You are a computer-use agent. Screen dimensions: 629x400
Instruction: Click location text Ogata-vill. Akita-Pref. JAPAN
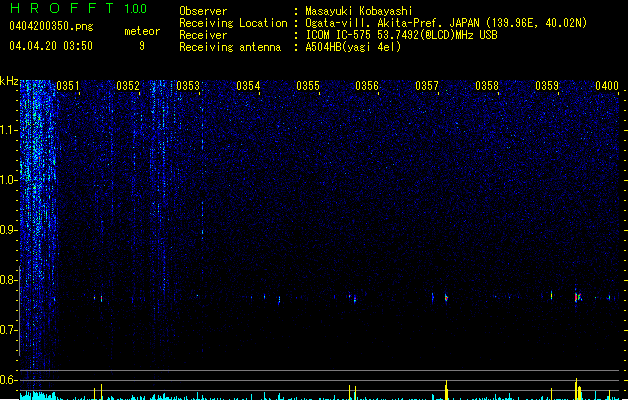point(392,23)
